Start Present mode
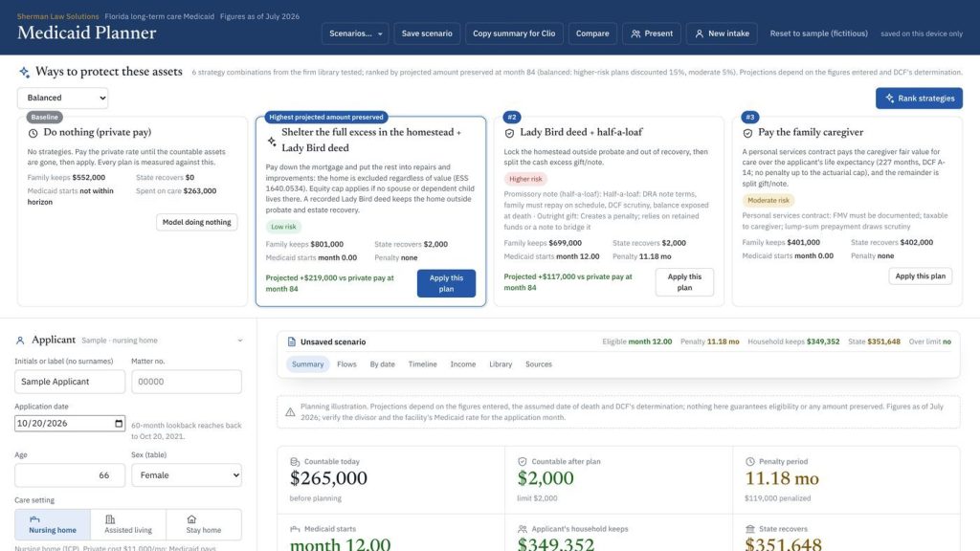 click(651, 33)
